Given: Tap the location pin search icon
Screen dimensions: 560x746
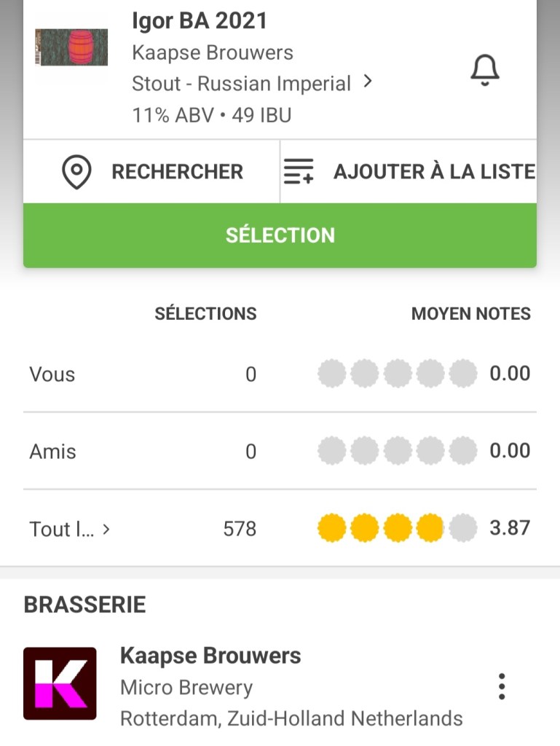Looking at the screenshot, I should pyautogui.click(x=76, y=172).
